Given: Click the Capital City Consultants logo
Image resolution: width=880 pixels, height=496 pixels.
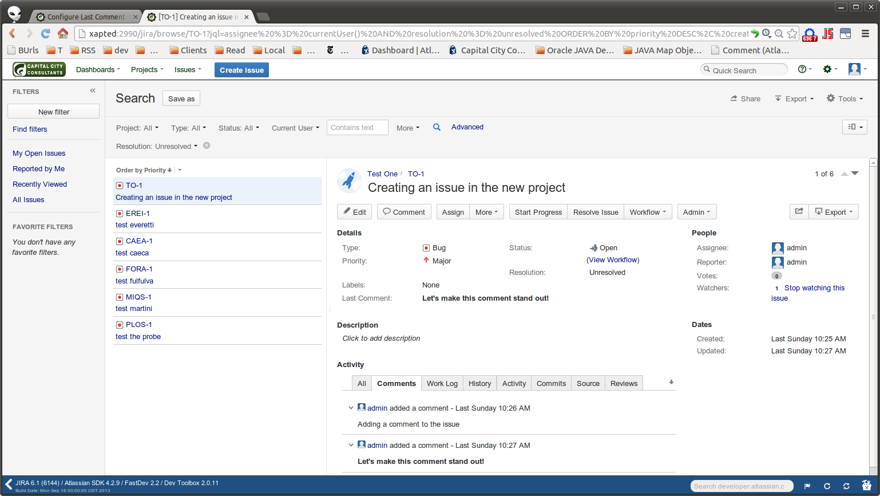Looking at the screenshot, I should pyautogui.click(x=39, y=70).
